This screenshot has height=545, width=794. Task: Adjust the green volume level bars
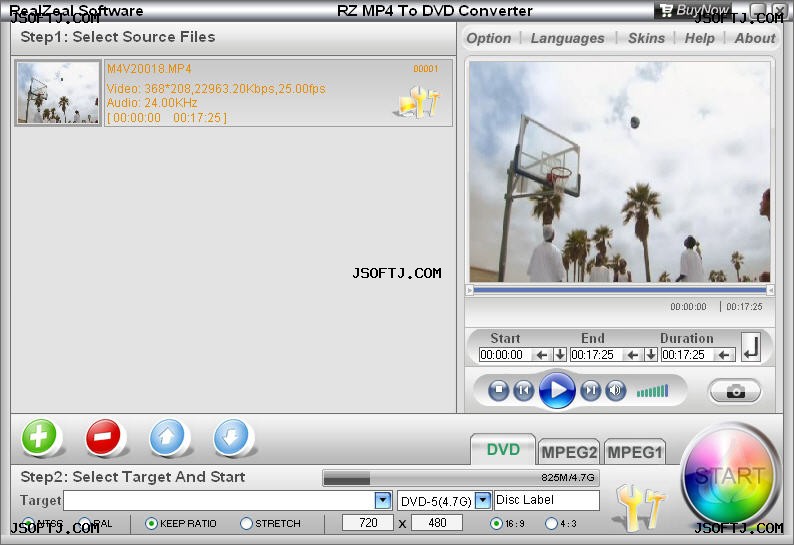pos(652,391)
